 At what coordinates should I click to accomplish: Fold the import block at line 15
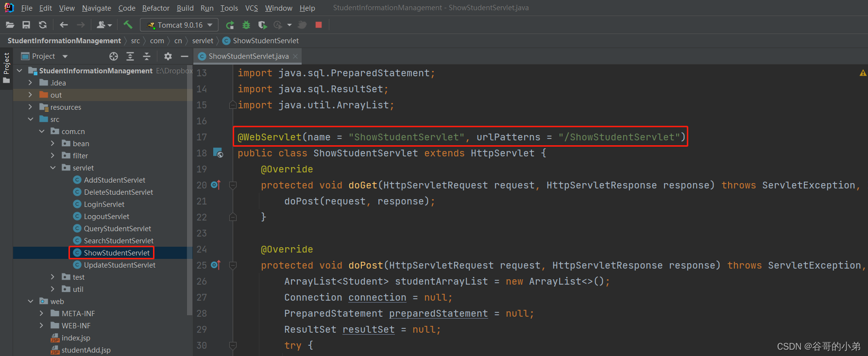point(233,105)
